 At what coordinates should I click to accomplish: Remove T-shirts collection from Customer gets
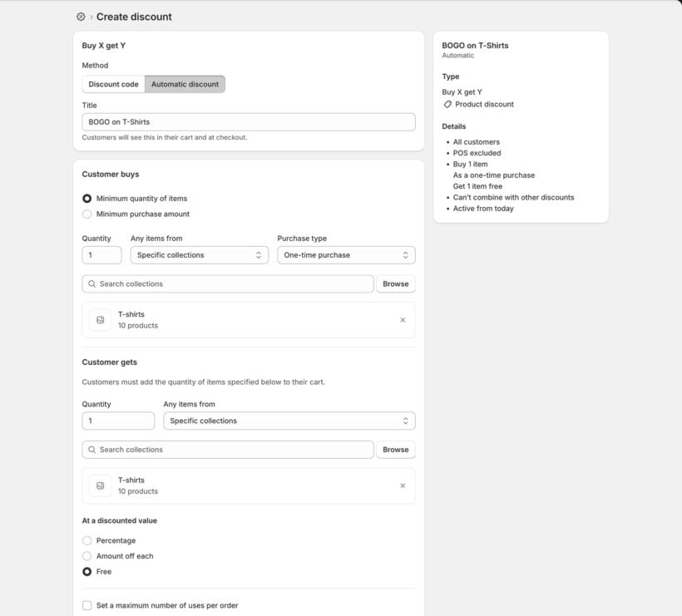[x=403, y=485]
